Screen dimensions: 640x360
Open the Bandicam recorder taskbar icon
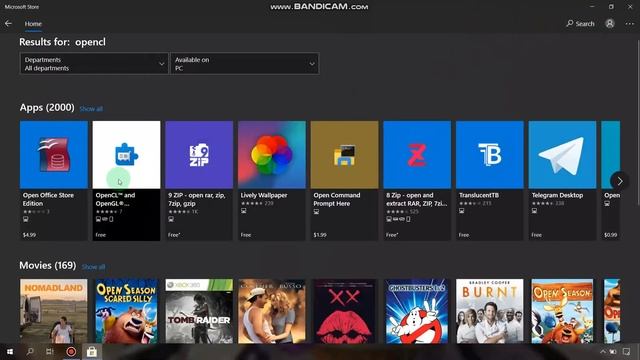[x=71, y=351]
